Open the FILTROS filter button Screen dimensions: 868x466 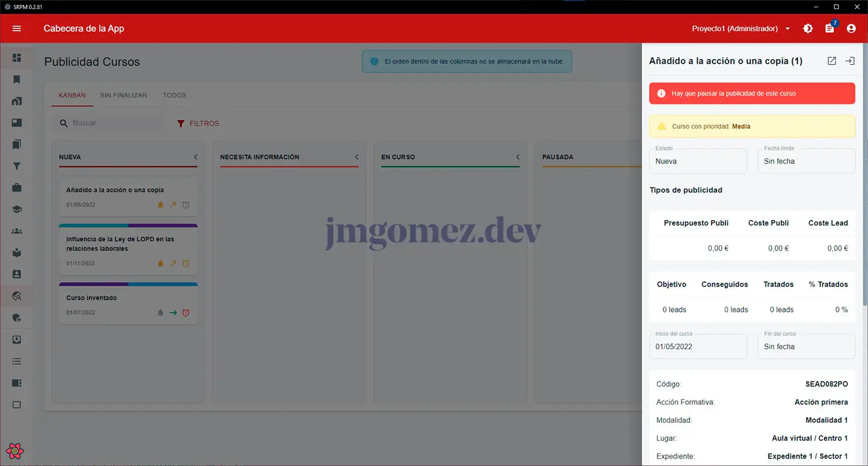[x=198, y=123]
